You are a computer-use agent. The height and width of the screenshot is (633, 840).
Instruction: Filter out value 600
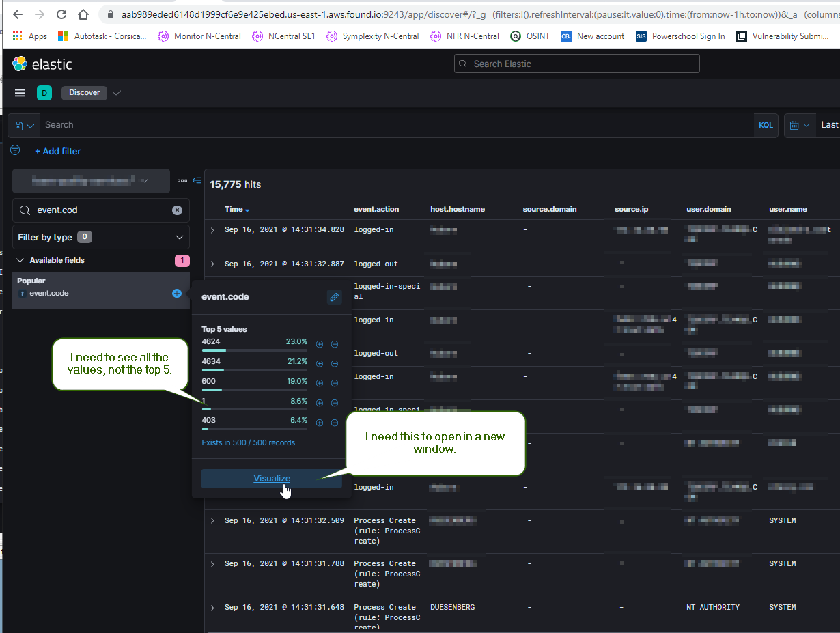(335, 384)
